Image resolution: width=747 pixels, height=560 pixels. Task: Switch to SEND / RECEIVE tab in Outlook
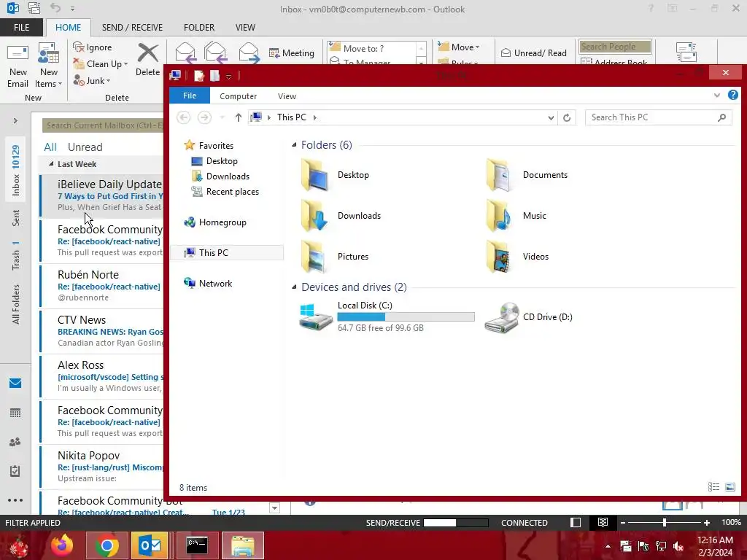coord(133,28)
